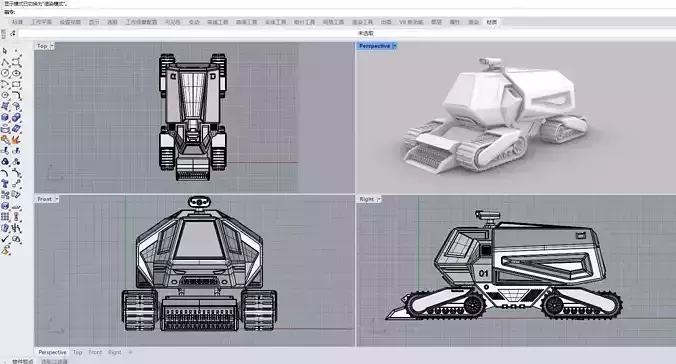The image size is (676, 364).
Task: Click the grid Array icon in sidebar
Action: [5, 217]
